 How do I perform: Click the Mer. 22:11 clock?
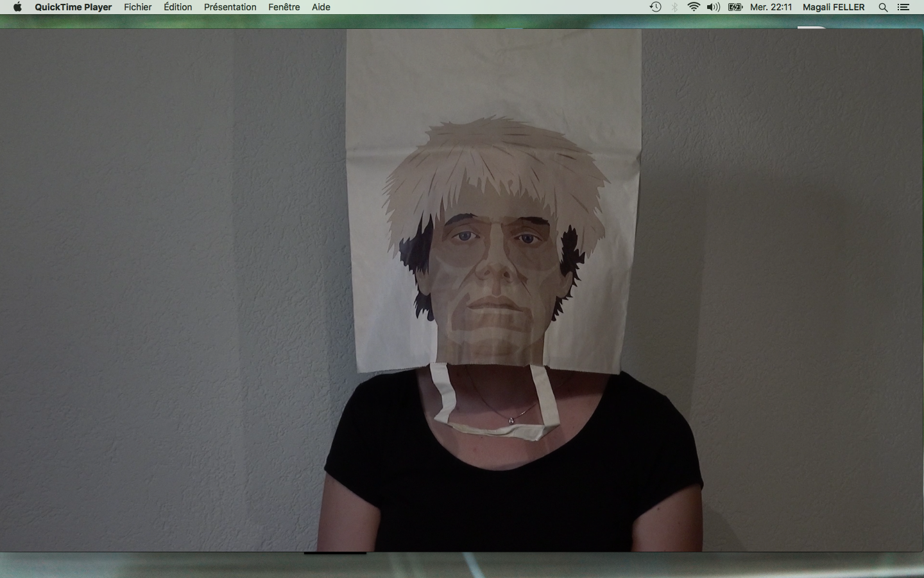pos(771,7)
